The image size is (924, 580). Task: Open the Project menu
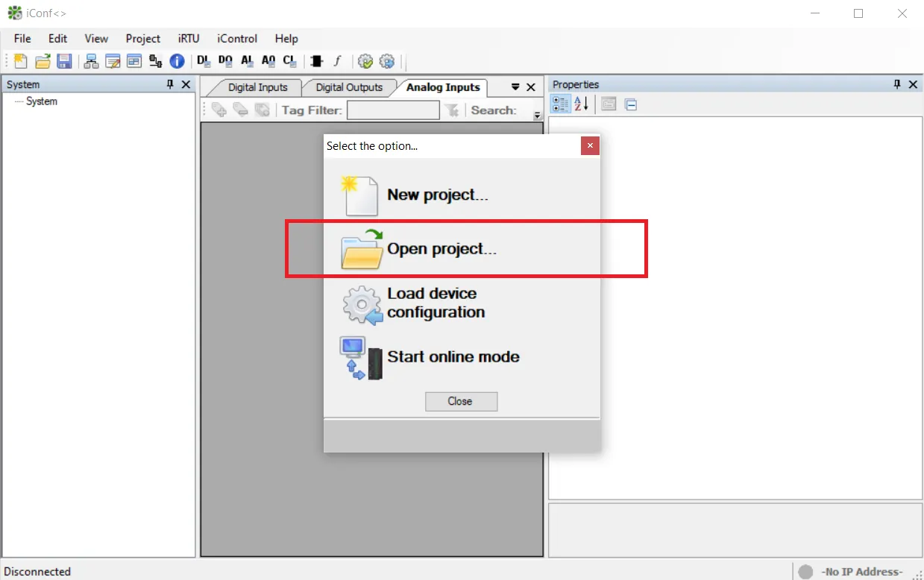143,39
